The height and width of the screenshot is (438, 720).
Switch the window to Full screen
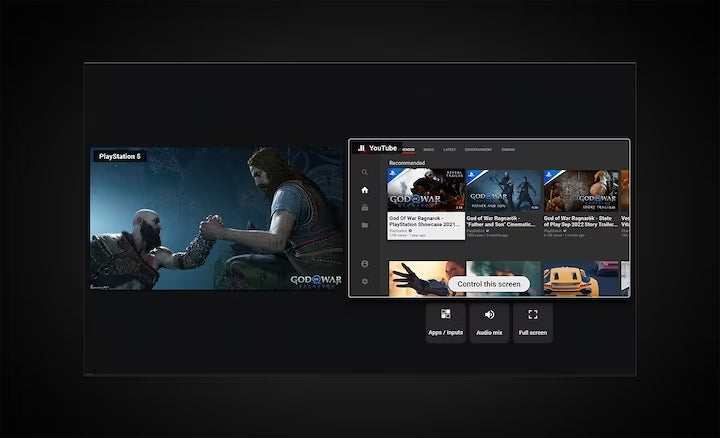[x=532, y=323]
